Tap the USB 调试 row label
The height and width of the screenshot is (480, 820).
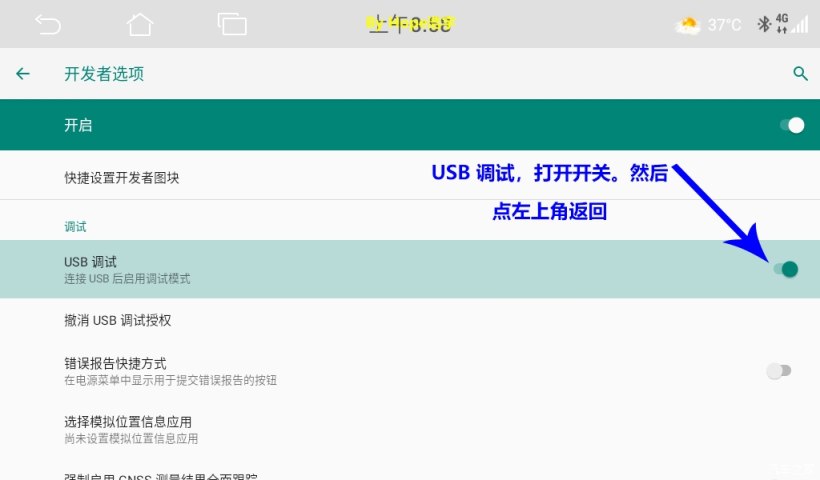point(90,261)
